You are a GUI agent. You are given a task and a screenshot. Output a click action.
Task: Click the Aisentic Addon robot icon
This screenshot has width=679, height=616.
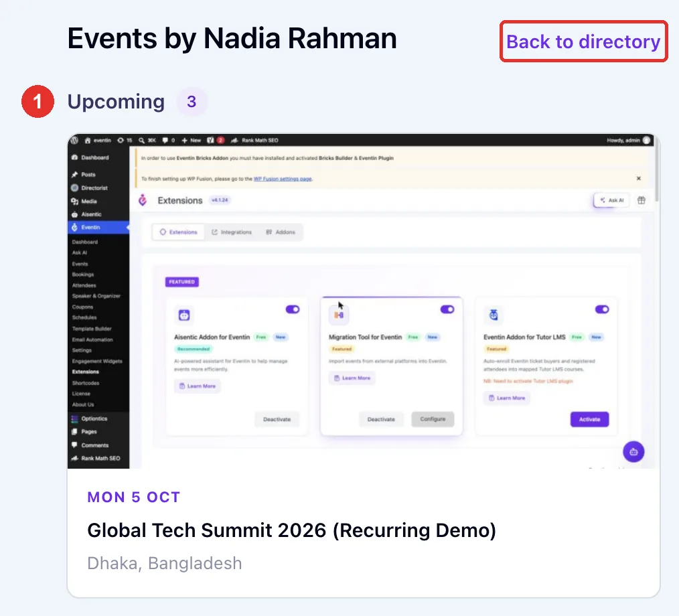184,315
